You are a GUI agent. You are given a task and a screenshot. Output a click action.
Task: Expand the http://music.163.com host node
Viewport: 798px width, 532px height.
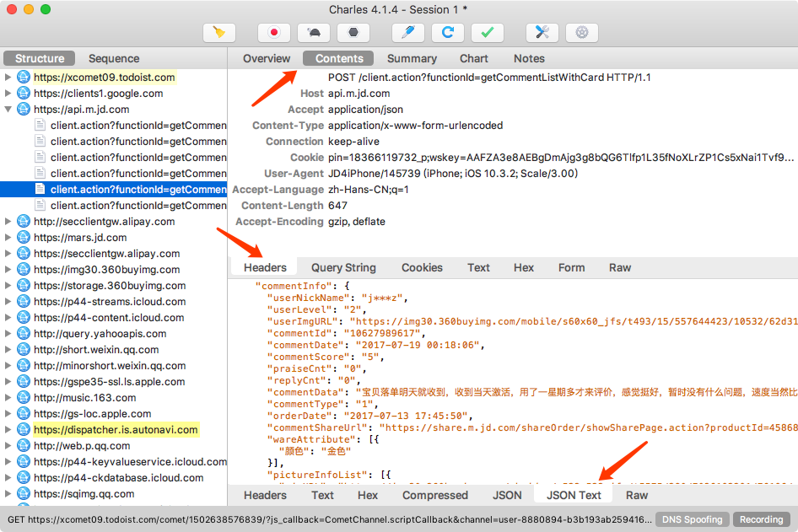pyautogui.click(x=9, y=398)
